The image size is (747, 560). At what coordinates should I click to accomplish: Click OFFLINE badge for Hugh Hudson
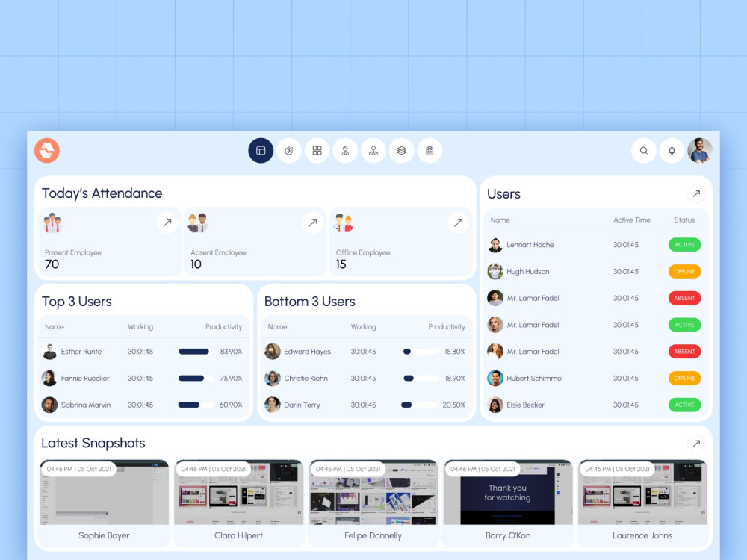(684, 272)
